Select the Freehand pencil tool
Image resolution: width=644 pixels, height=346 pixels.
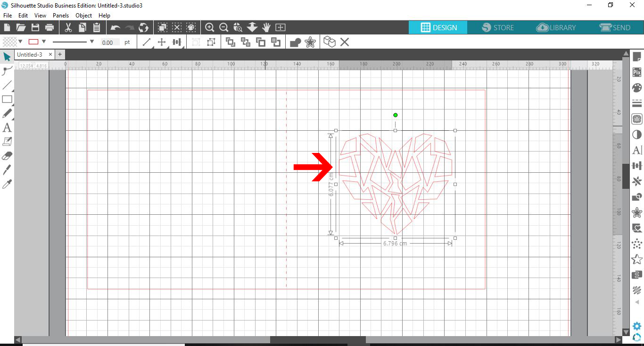[7, 114]
